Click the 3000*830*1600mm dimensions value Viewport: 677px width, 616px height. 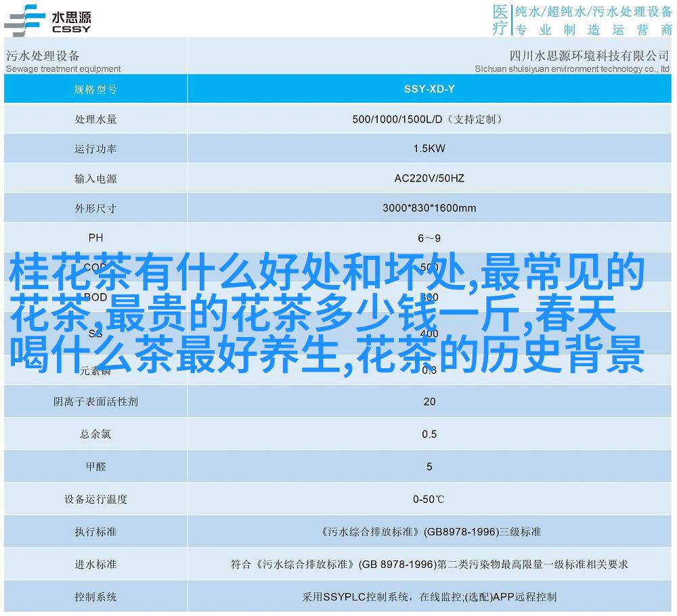pos(429,208)
